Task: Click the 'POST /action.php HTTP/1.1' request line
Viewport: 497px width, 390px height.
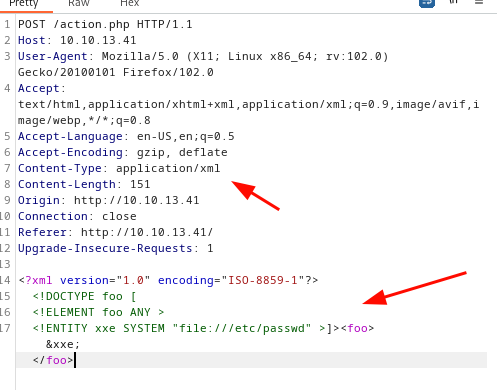Action: (105, 24)
